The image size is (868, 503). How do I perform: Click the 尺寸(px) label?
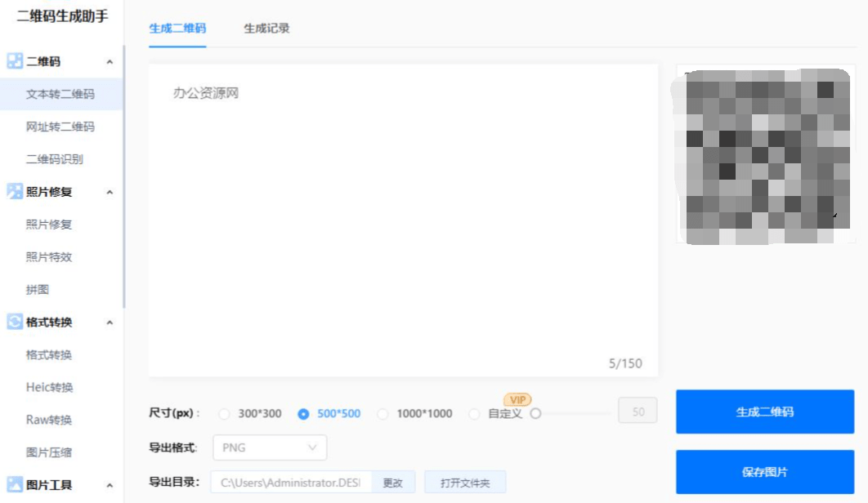point(174,413)
